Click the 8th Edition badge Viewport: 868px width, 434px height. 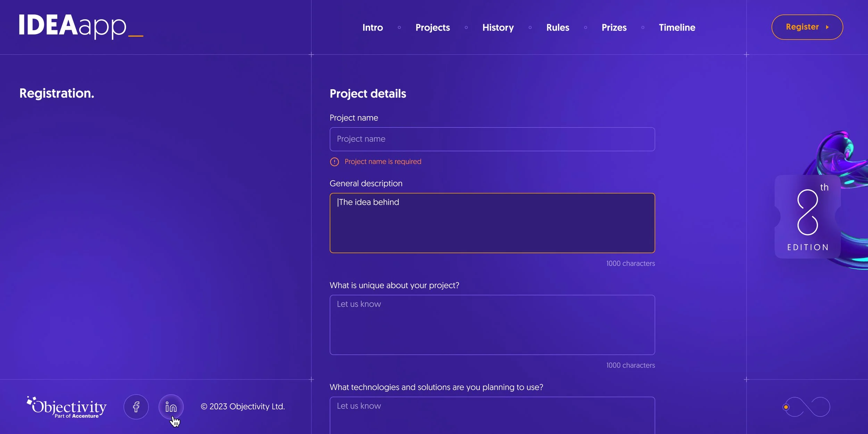click(807, 217)
